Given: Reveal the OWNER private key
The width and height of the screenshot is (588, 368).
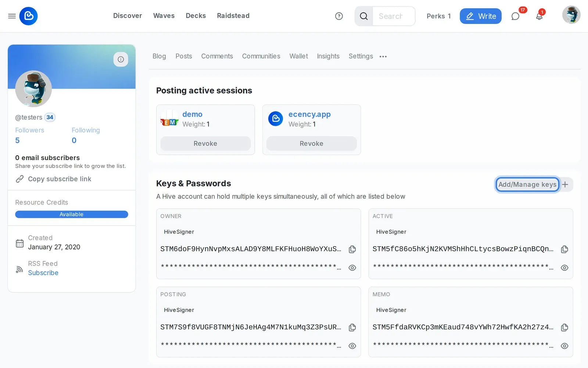Looking at the screenshot, I should (x=352, y=268).
